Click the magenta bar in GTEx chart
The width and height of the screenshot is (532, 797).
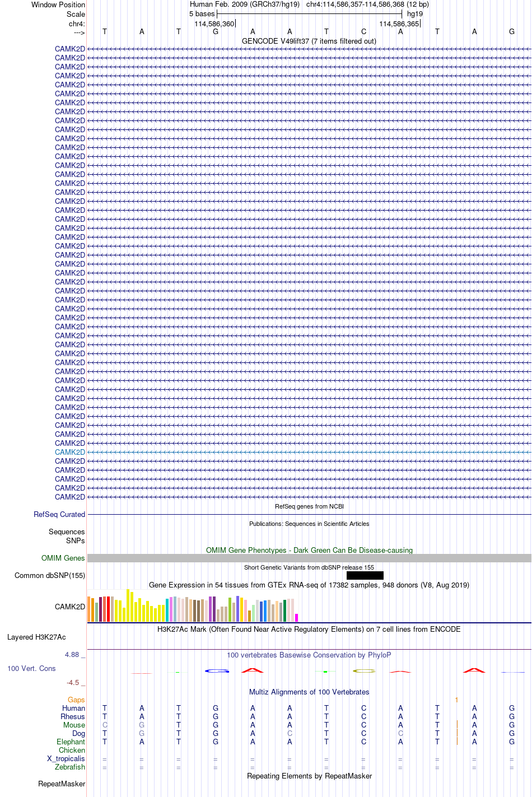point(297,618)
